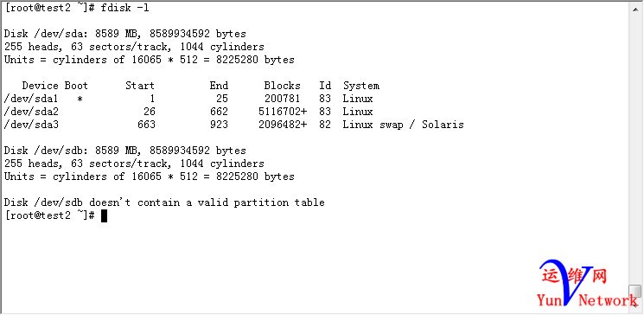Image resolution: width=644 pixels, height=315 pixels.
Task: Click the Blocks column header
Action: click(x=282, y=86)
